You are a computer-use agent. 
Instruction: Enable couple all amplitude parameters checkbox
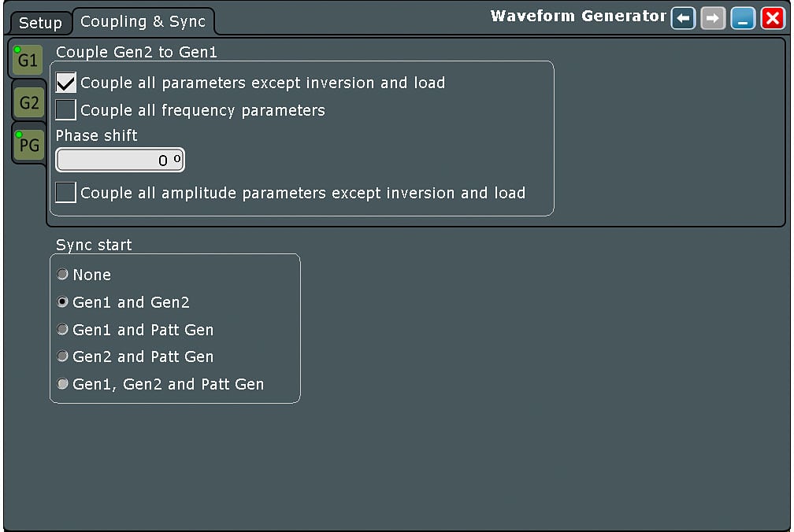click(66, 193)
